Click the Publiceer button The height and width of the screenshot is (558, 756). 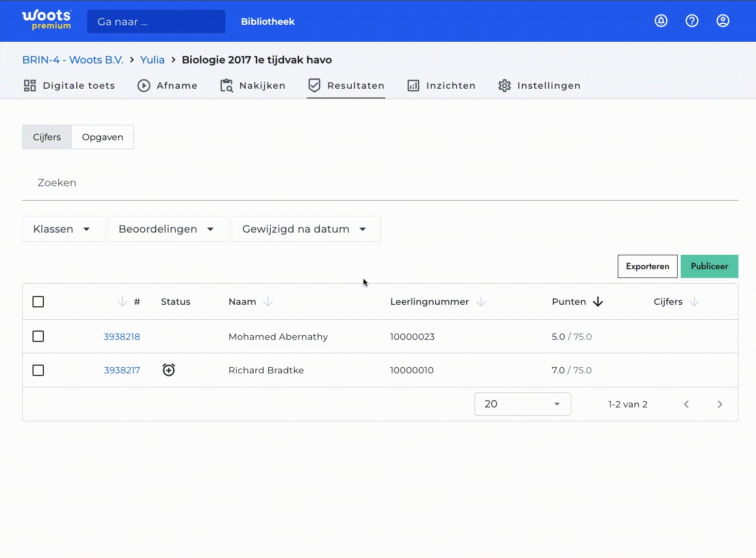710,266
